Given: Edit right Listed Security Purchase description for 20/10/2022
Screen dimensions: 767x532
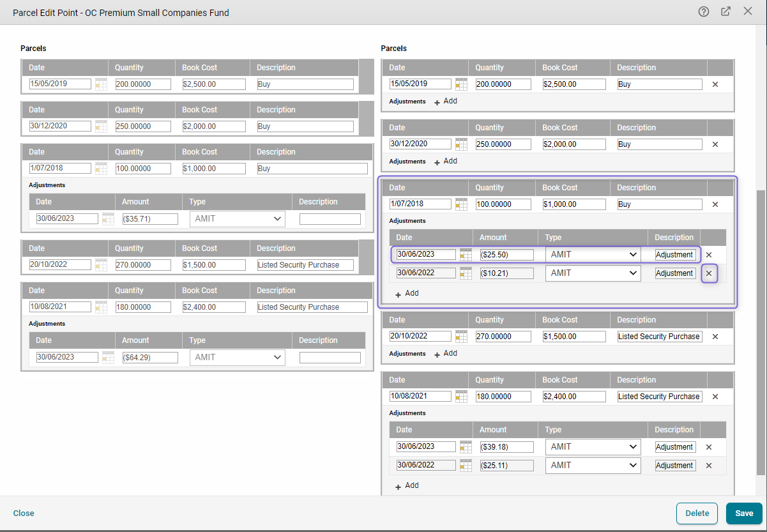Looking at the screenshot, I should coord(660,337).
